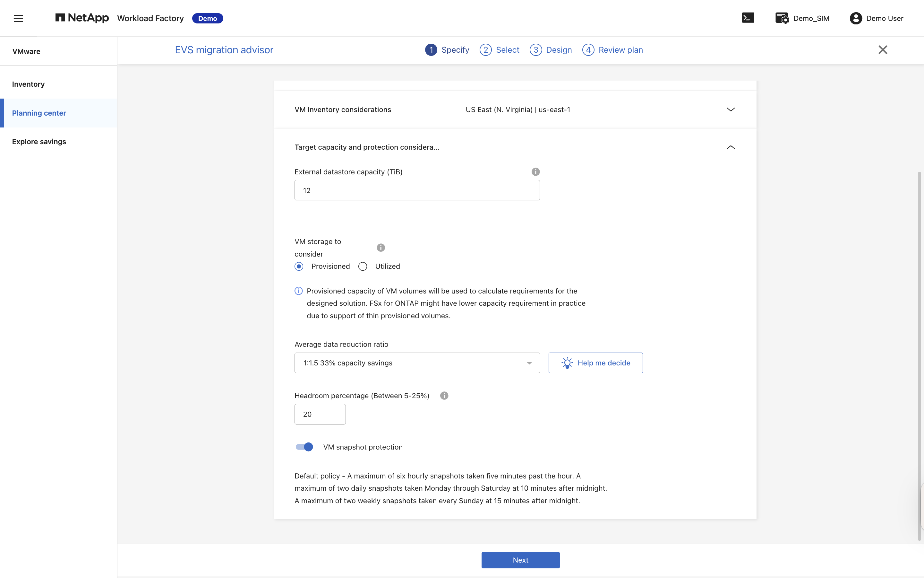Click the Demo User name label
924x578 pixels.
[885, 18]
